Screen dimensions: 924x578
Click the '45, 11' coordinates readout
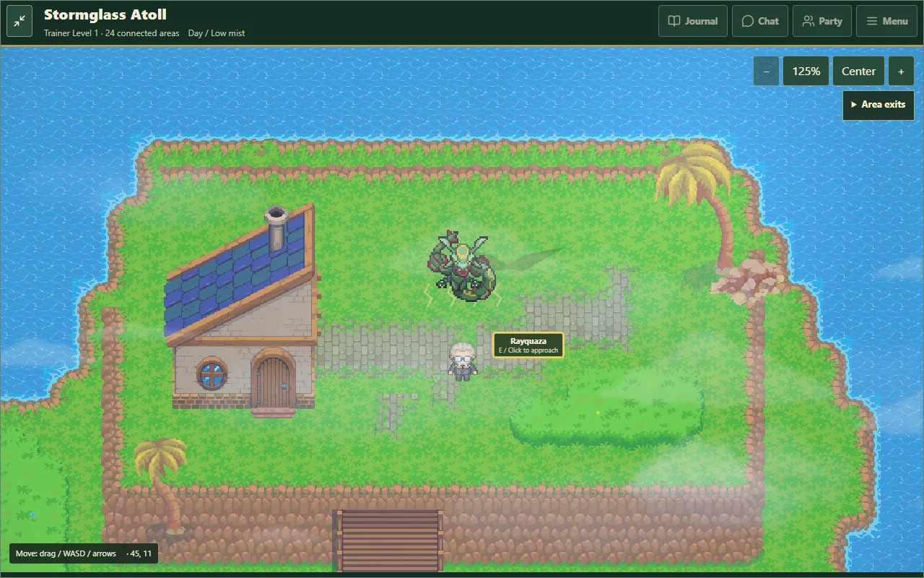coord(139,553)
